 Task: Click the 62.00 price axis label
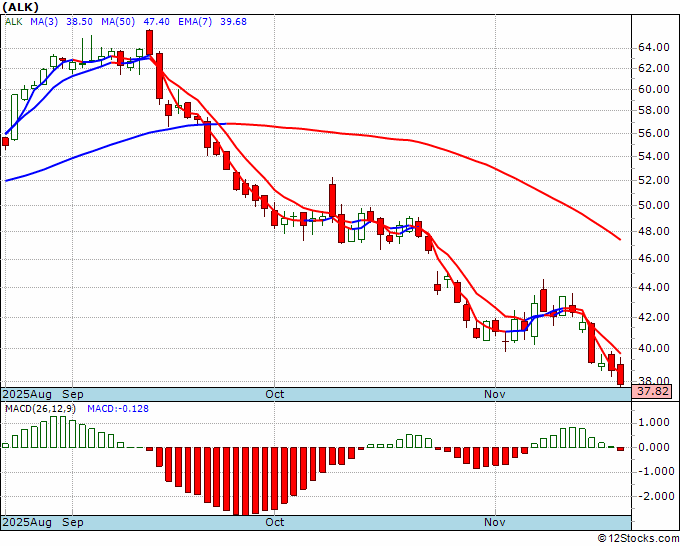click(654, 68)
